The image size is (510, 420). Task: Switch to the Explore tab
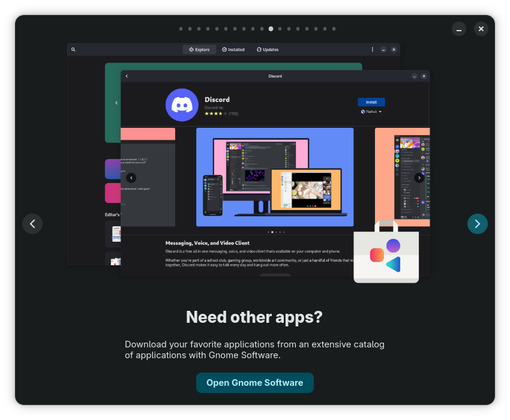199,50
